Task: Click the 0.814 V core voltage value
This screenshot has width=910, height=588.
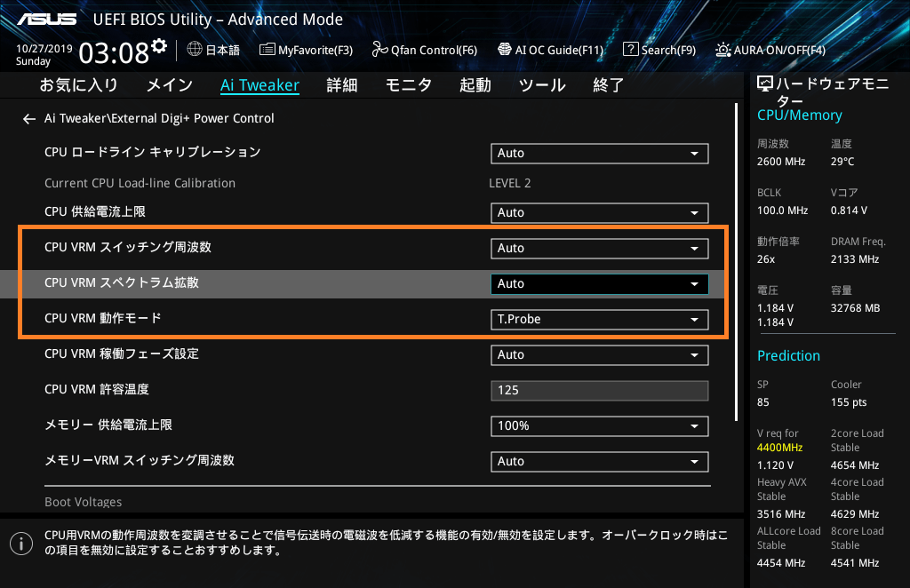Action: (x=849, y=211)
